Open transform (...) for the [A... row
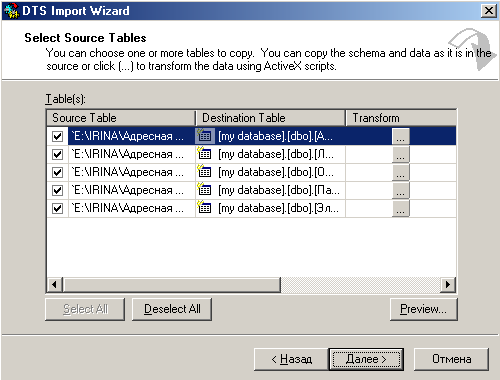This screenshot has width=500, height=380. point(401,136)
